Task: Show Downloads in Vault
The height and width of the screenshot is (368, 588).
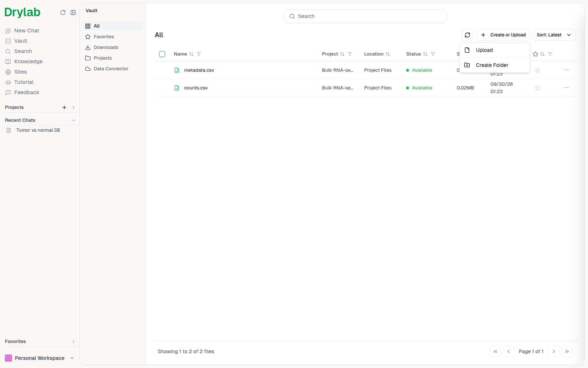Action: click(112, 47)
